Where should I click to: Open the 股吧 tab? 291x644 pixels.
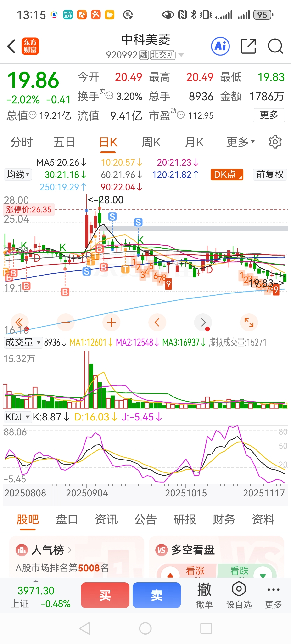pyautogui.click(x=28, y=519)
